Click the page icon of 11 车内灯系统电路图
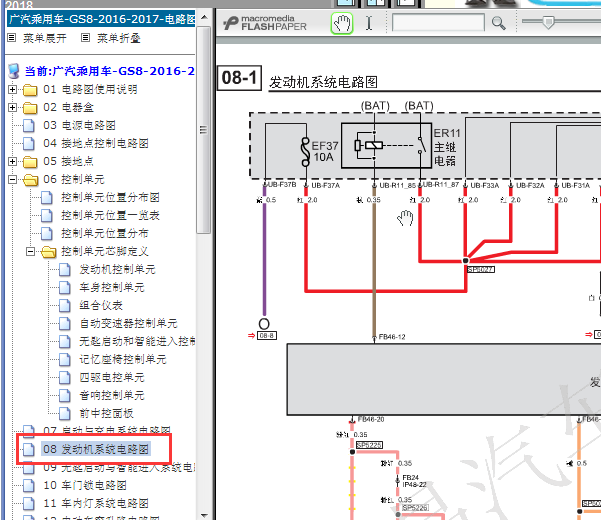Image resolution: width=601 pixels, height=520 pixels. coord(28,504)
